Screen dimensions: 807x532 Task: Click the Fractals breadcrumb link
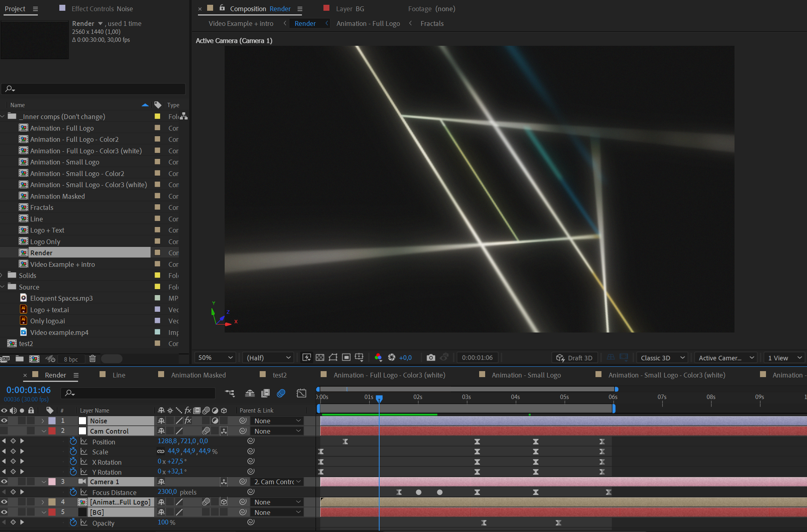(x=432, y=23)
